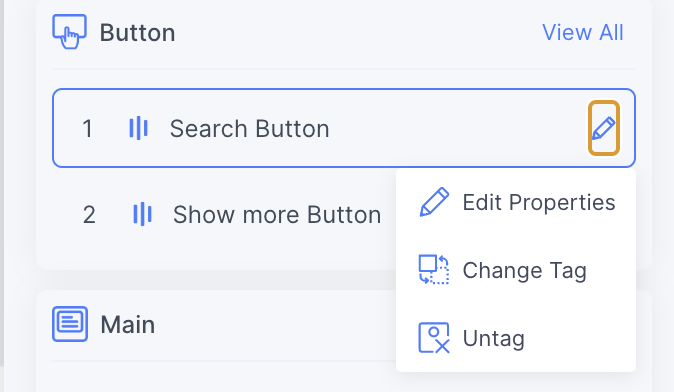Open the View All link in Button section

click(582, 32)
